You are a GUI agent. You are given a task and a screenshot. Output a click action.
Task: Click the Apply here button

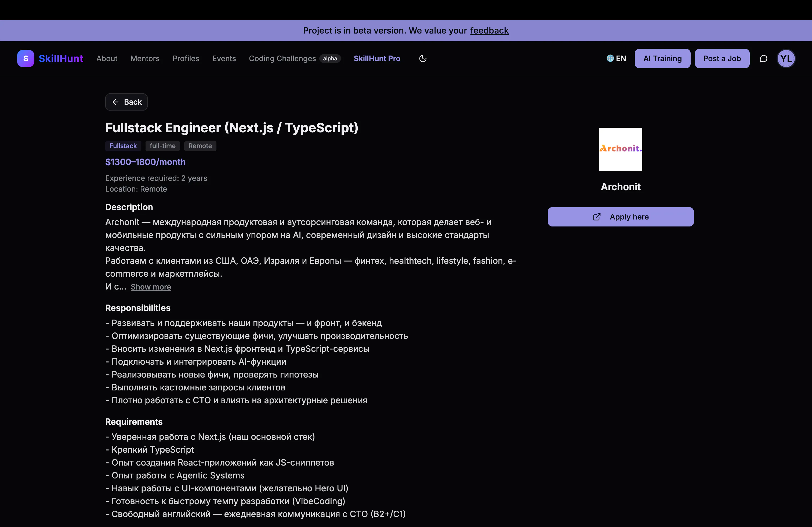(621, 217)
